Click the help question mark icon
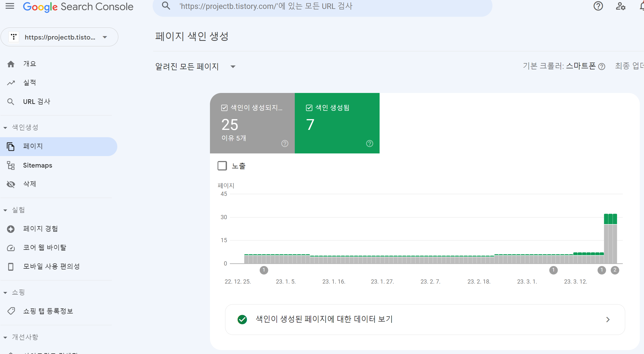 click(x=598, y=6)
